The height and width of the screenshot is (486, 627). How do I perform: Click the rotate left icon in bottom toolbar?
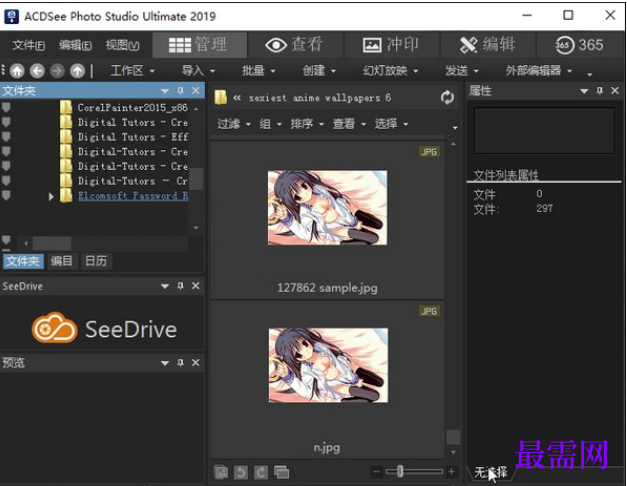[241, 472]
